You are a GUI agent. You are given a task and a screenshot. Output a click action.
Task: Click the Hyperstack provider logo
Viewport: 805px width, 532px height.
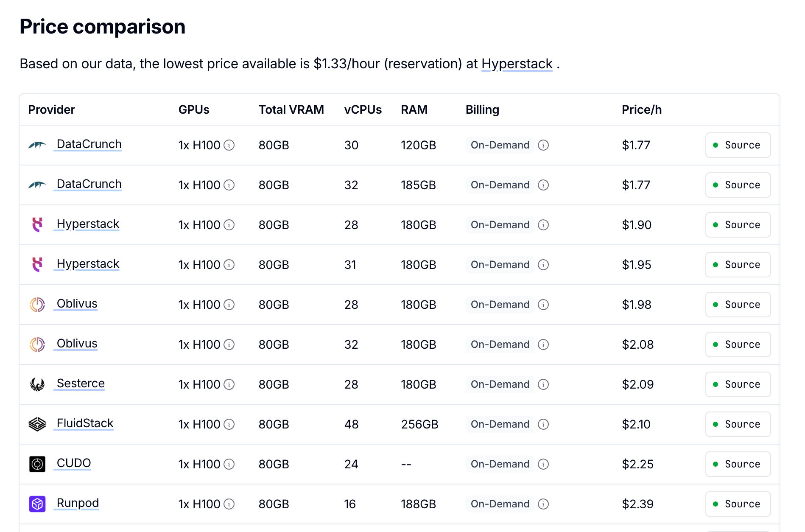(x=37, y=224)
